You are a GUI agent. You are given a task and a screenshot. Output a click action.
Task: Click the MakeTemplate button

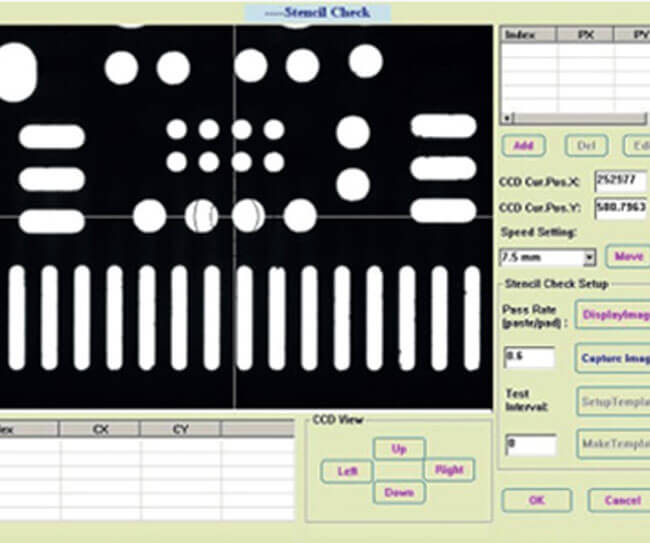[613, 443]
